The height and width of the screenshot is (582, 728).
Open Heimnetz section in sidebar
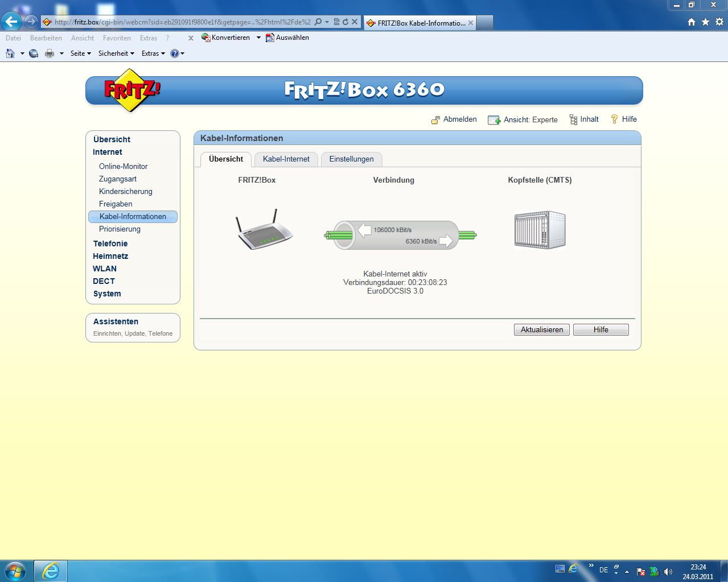(x=110, y=256)
